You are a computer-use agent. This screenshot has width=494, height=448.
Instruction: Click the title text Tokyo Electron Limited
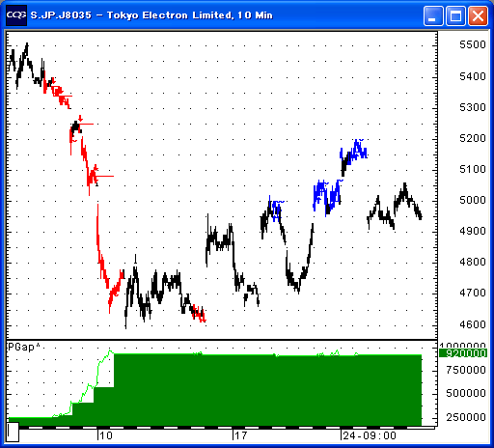(x=169, y=15)
